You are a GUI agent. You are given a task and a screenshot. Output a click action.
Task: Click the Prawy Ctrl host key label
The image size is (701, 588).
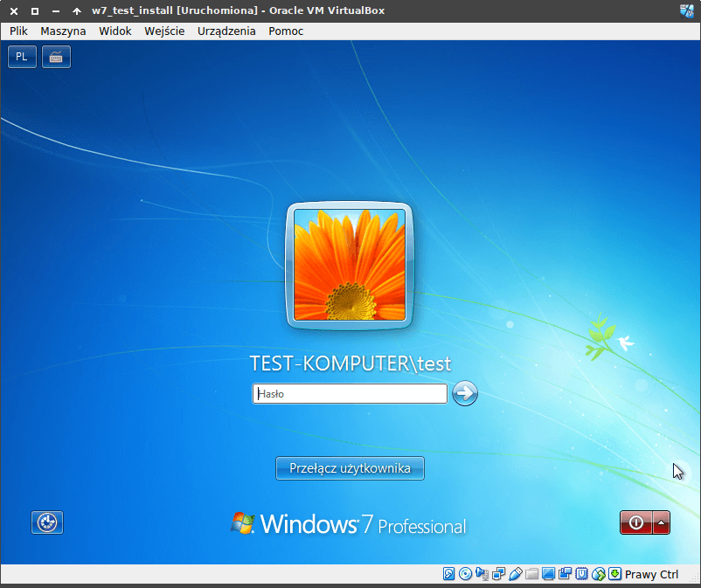(651, 574)
